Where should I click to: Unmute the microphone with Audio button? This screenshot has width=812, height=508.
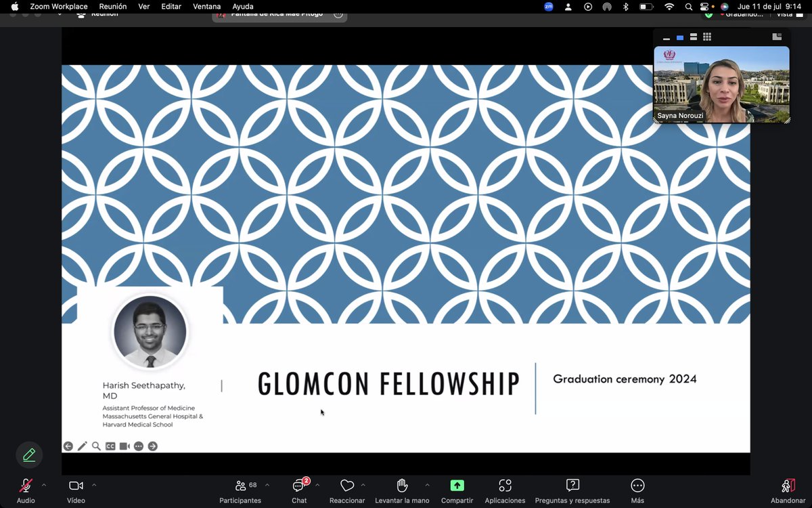point(26,490)
